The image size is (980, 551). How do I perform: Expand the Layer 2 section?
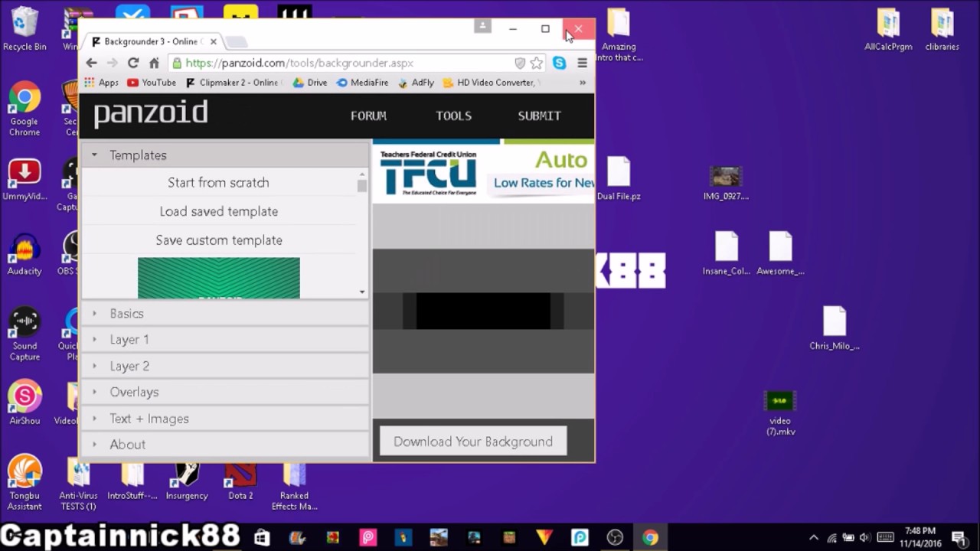(225, 367)
